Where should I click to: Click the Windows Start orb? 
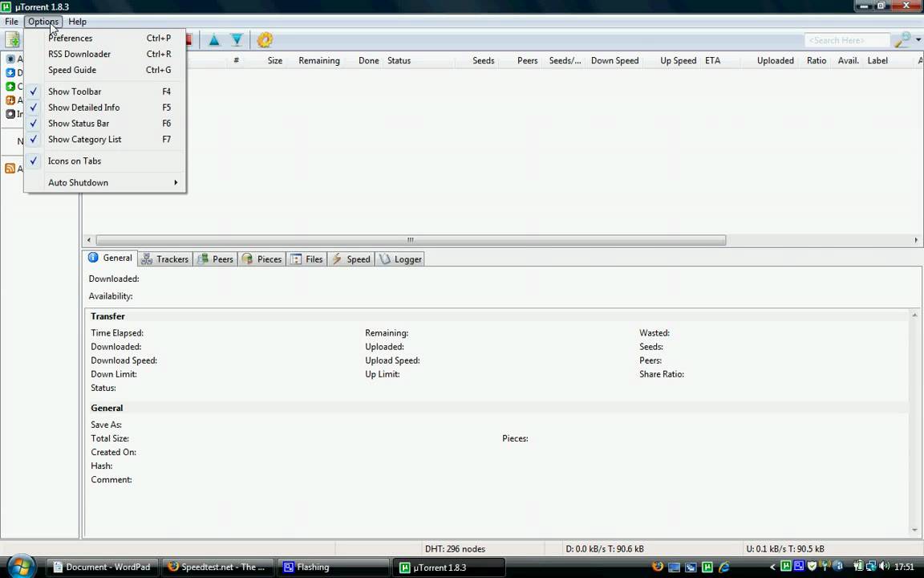22,566
